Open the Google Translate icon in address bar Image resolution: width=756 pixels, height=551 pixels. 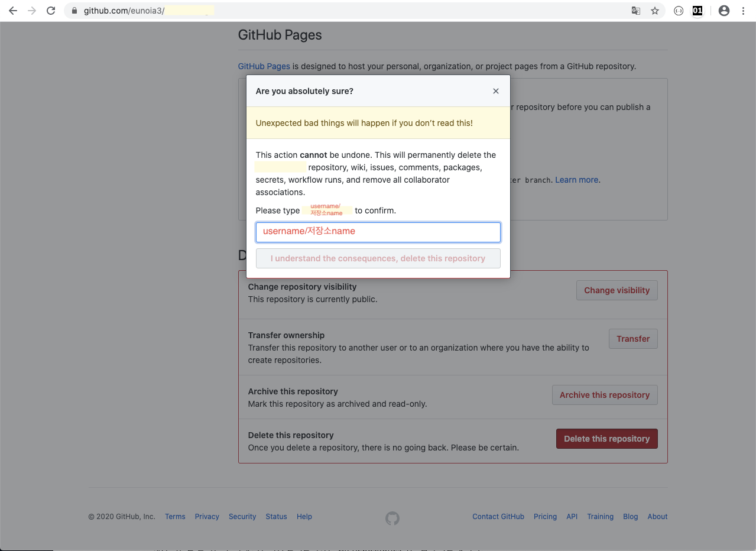point(636,11)
